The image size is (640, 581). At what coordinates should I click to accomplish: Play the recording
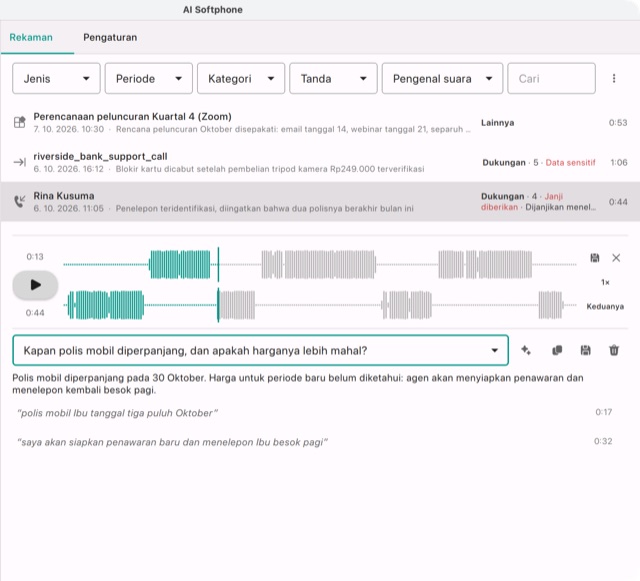pyautogui.click(x=35, y=285)
